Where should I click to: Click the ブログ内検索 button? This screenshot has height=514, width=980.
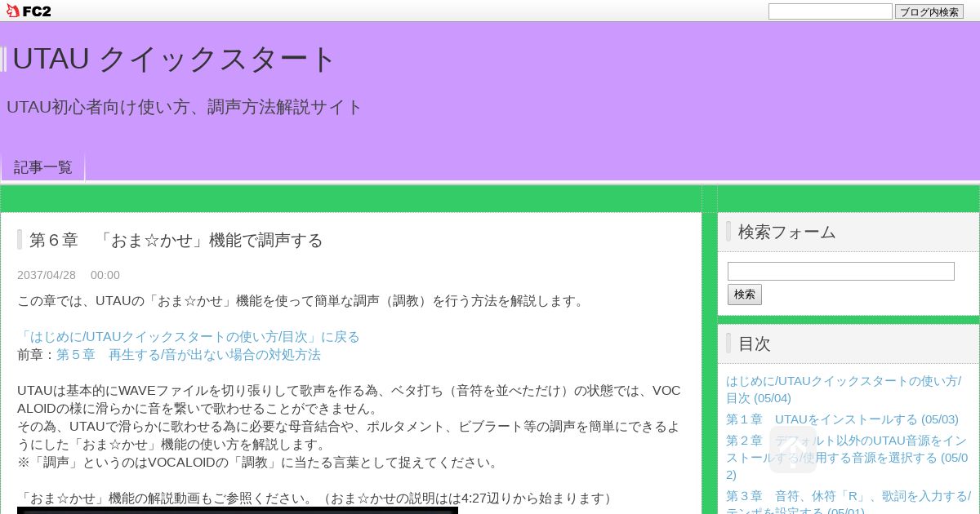coord(929,11)
